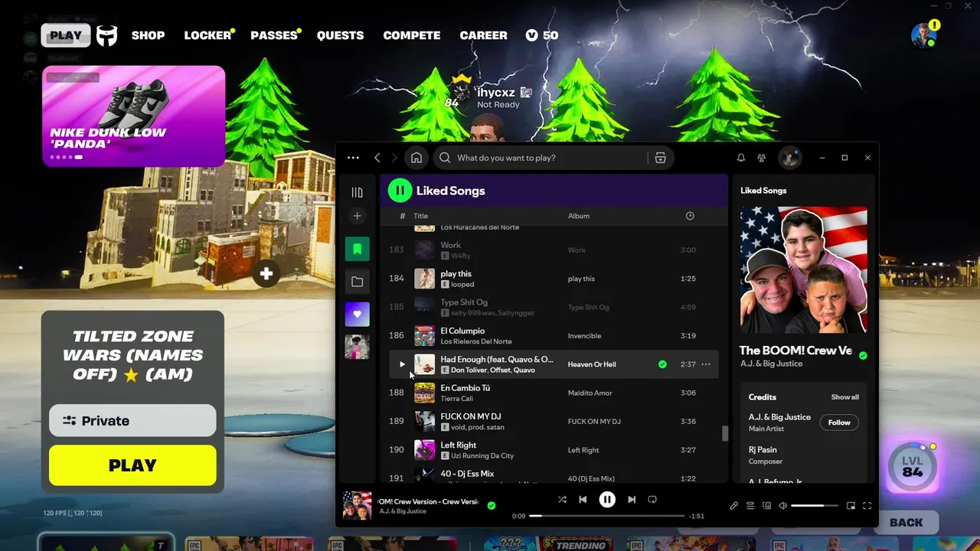Screen dimensions: 980x551
Task: Open the Private party privacy selector
Action: 132,420
